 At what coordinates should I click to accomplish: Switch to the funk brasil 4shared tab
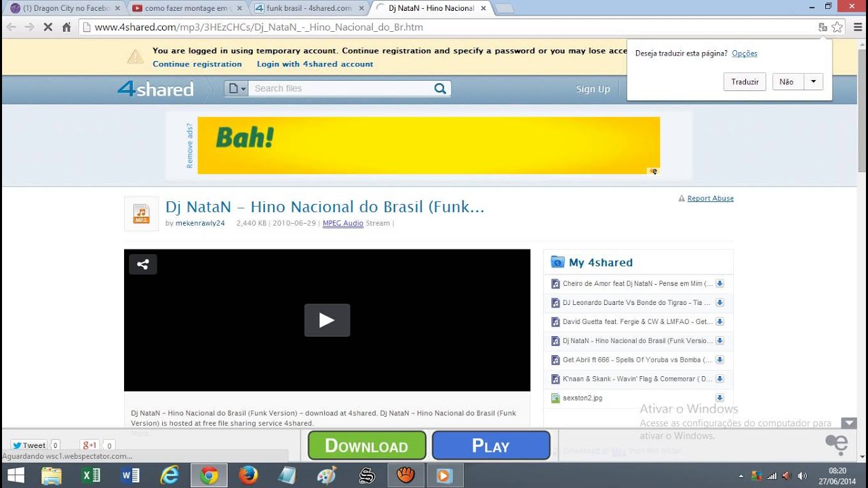pyautogui.click(x=309, y=8)
